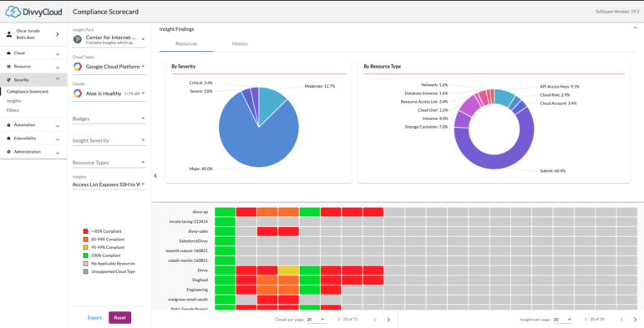Screen dimensions: 644x328
Task: Click the divvy-sales row label
Action: (198, 231)
